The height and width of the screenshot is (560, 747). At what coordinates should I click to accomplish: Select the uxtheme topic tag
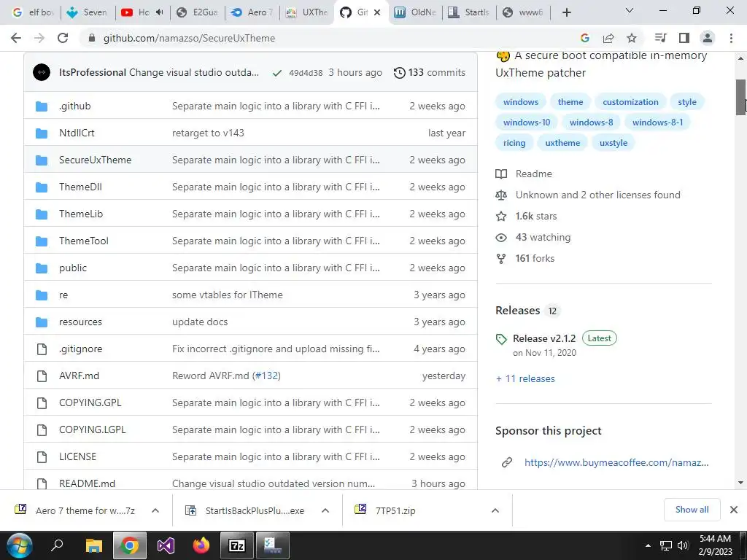click(562, 143)
